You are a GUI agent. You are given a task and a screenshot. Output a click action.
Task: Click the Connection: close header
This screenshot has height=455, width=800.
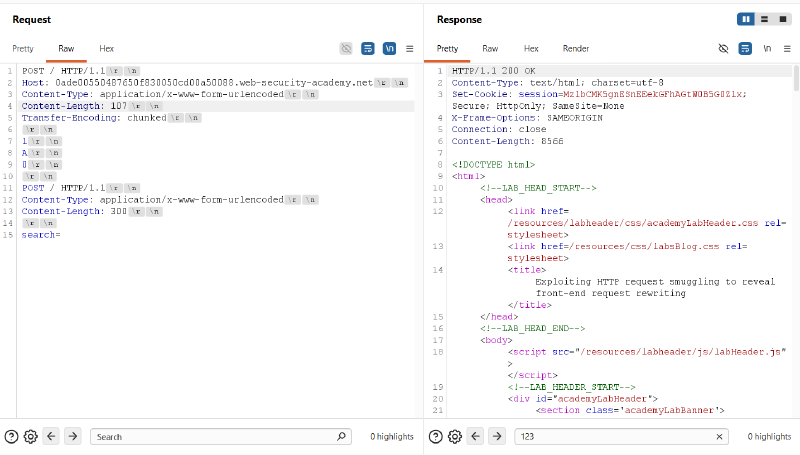click(498, 130)
